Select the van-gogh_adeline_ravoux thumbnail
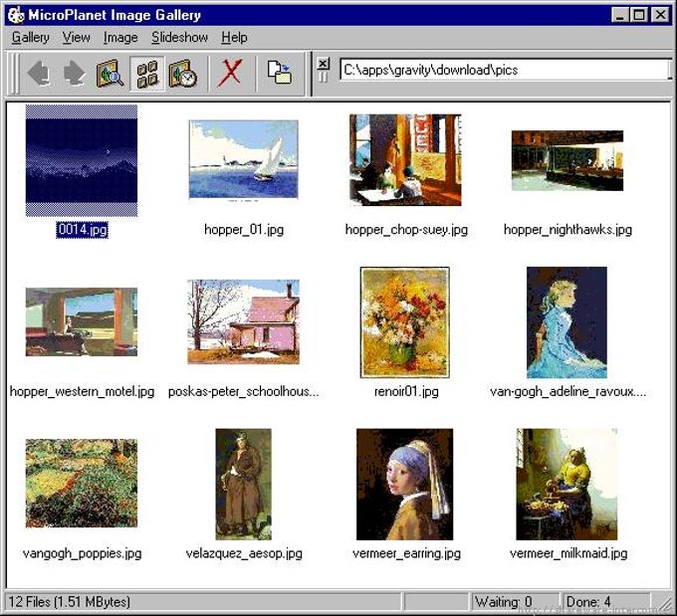 (566, 322)
